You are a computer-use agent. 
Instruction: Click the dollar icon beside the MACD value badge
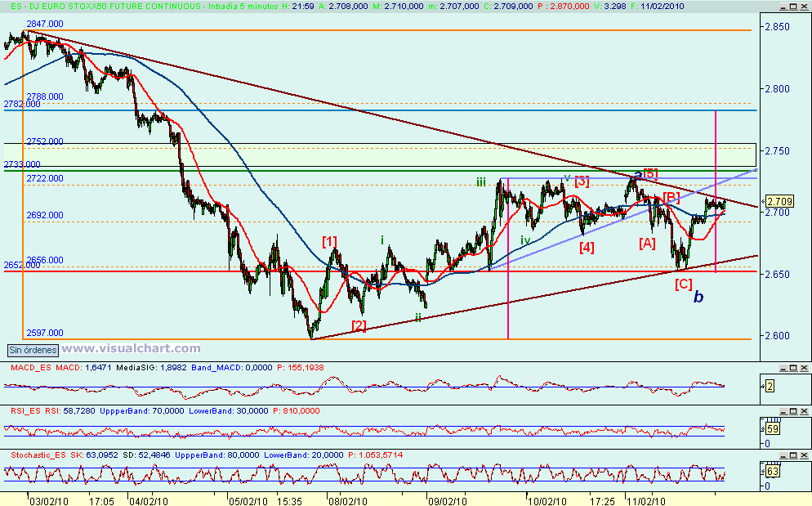(x=762, y=386)
